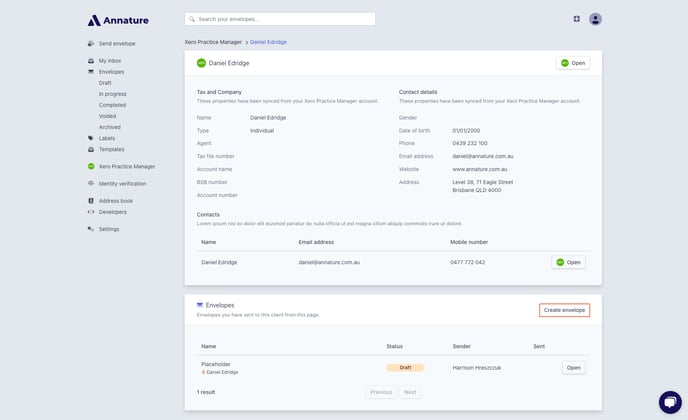Image resolution: width=688 pixels, height=420 pixels.
Task: Open the Placeholder envelope row
Action: pos(573,367)
